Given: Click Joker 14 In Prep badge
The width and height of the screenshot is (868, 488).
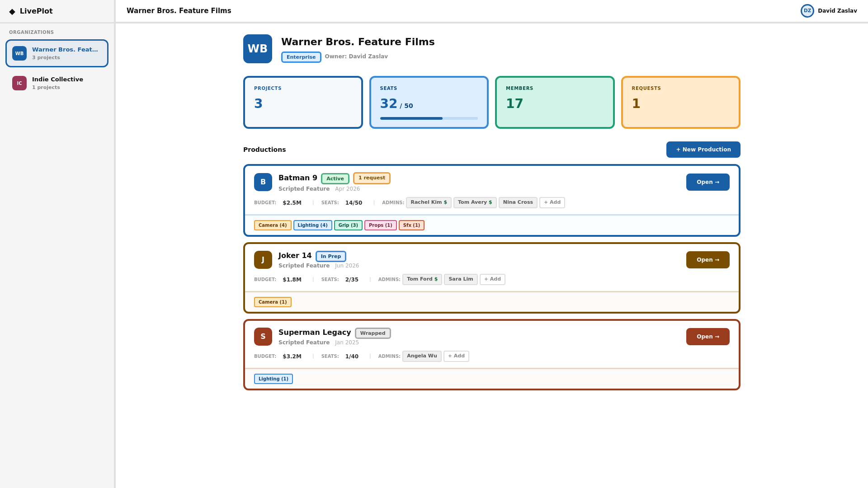Looking at the screenshot, I should pyautogui.click(x=331, y=256).
